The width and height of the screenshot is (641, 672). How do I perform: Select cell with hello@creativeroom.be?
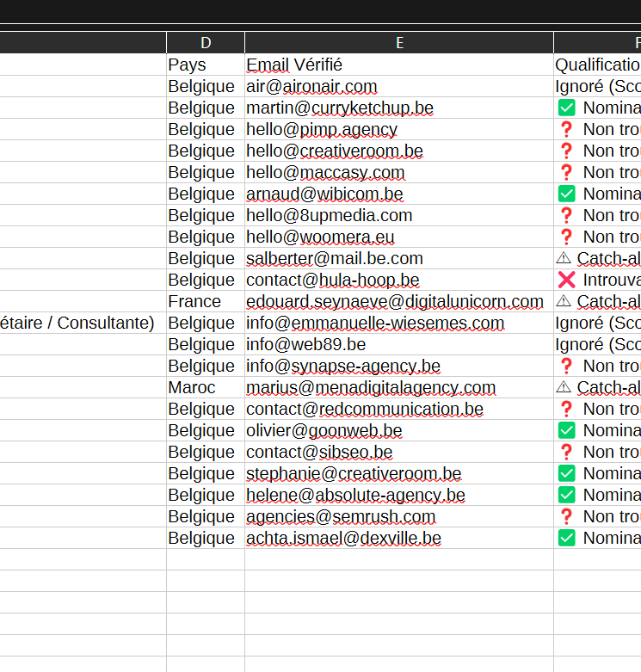pos(399,151)
